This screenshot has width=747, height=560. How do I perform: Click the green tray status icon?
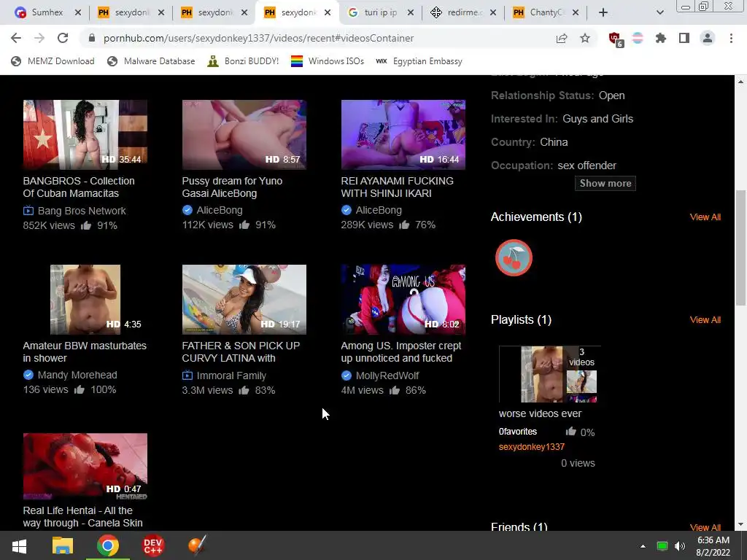point(662,546)
